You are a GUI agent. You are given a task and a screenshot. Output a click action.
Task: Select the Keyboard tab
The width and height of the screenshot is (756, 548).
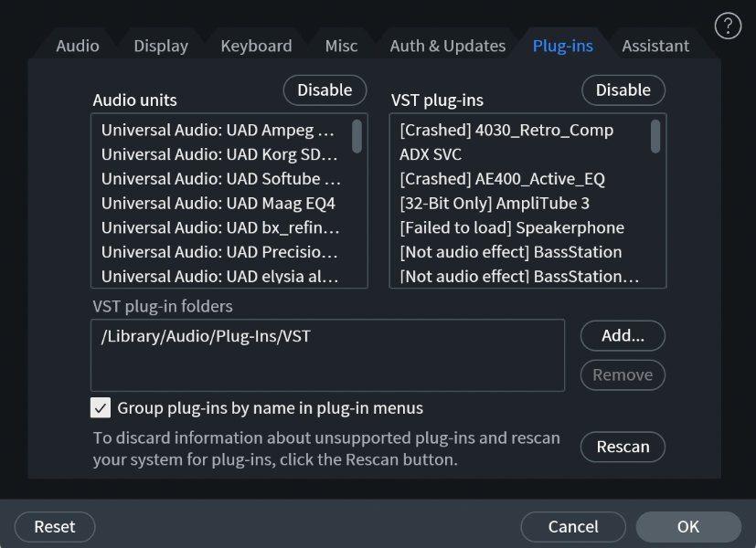pos(256,46)
